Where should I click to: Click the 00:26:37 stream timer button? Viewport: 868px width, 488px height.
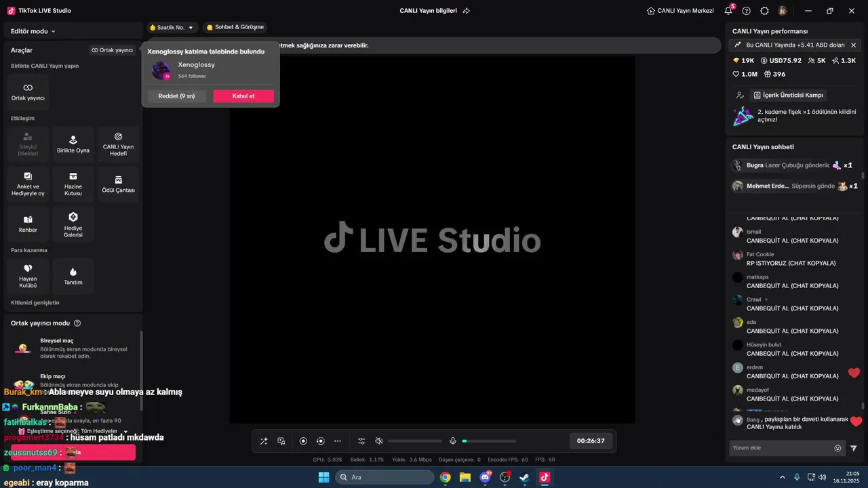[591, 441]
